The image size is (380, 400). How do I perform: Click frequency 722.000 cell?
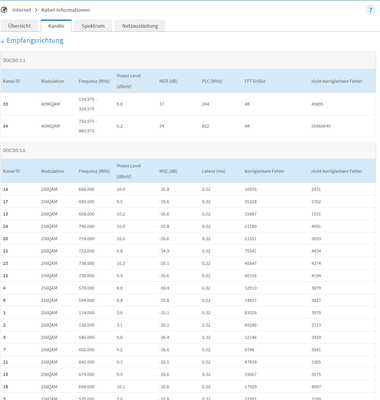pyautogui.click(x=87, y=251)
